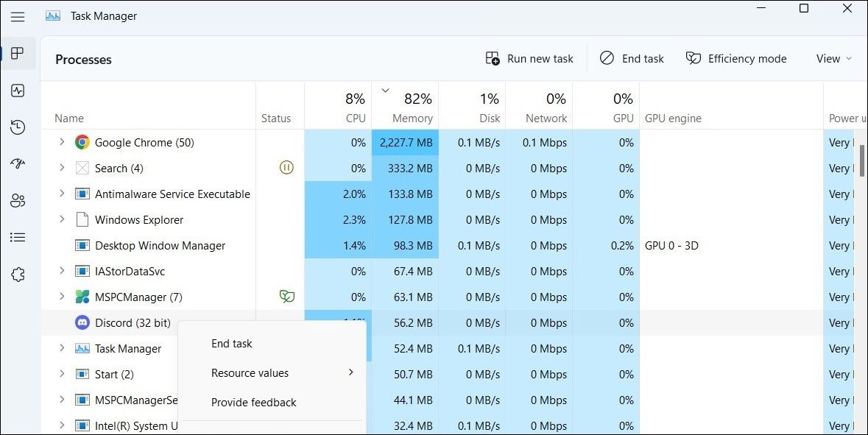Click the efficiency leaf icon for MSPCManager

tap(286, 297)
